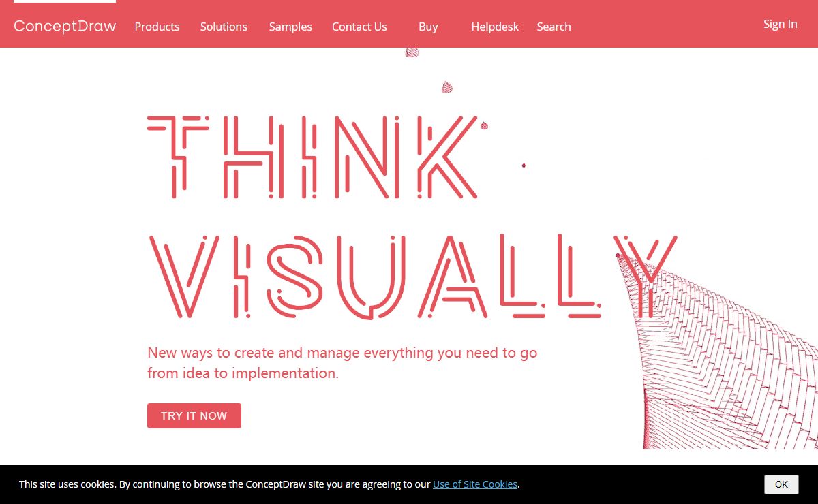The height and width of the screenshot is (504, 818).
Task: Click the white bar above the ConceptDraw logo
Action: pos(65,1)
